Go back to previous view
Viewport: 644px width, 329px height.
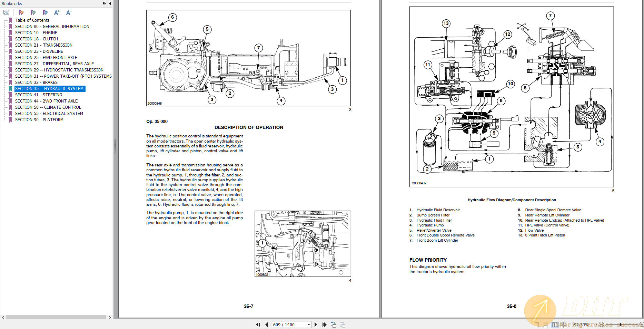pos(333,325)
